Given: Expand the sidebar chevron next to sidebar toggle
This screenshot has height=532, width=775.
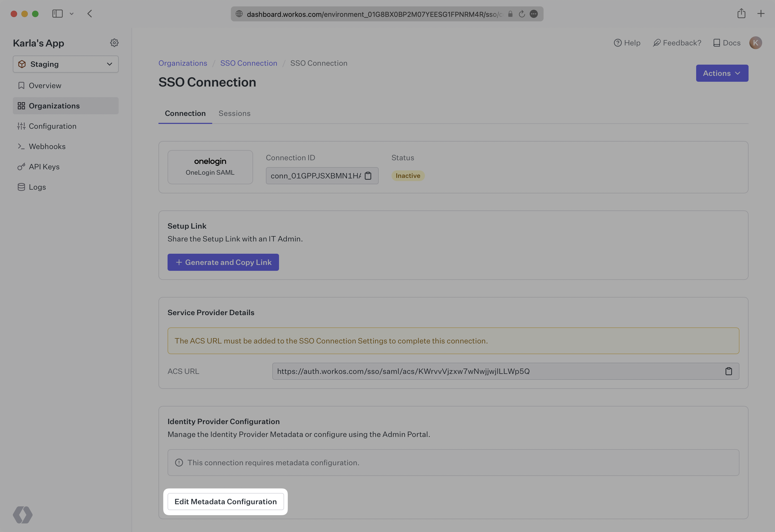Looking at the screenshot, I should tap(71, 14).
